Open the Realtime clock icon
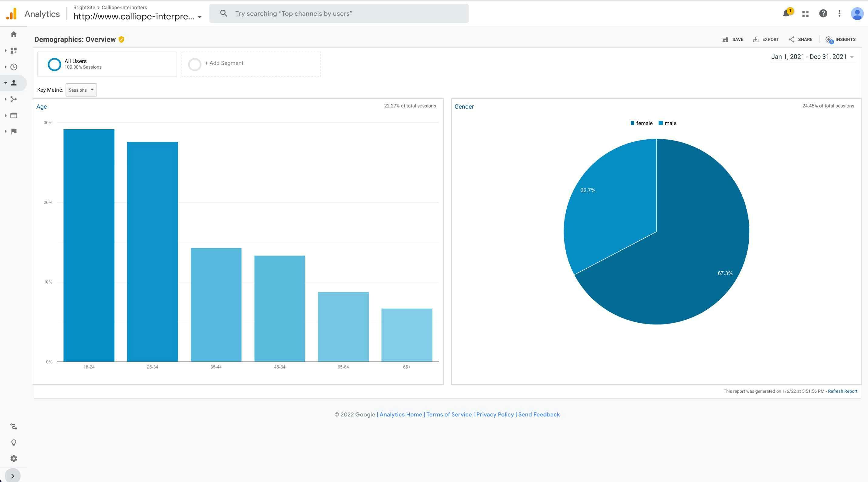 [x=14, y=67]
